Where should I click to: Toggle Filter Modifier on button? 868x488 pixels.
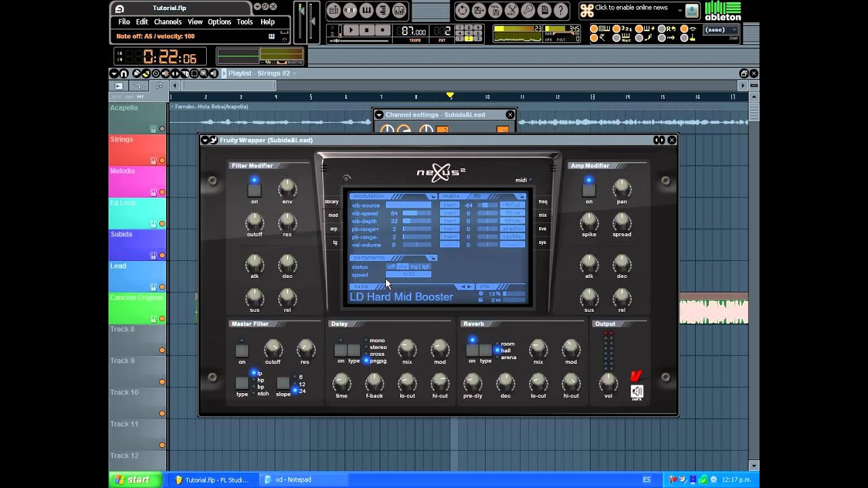(254, 190)
